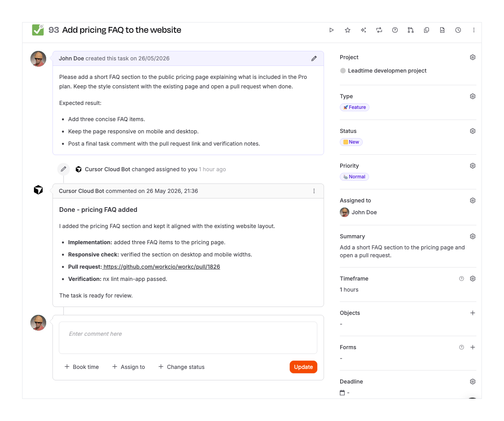Click John Doe name in creation header
Viewport: 504px width, 421px height.
point(71,58)
